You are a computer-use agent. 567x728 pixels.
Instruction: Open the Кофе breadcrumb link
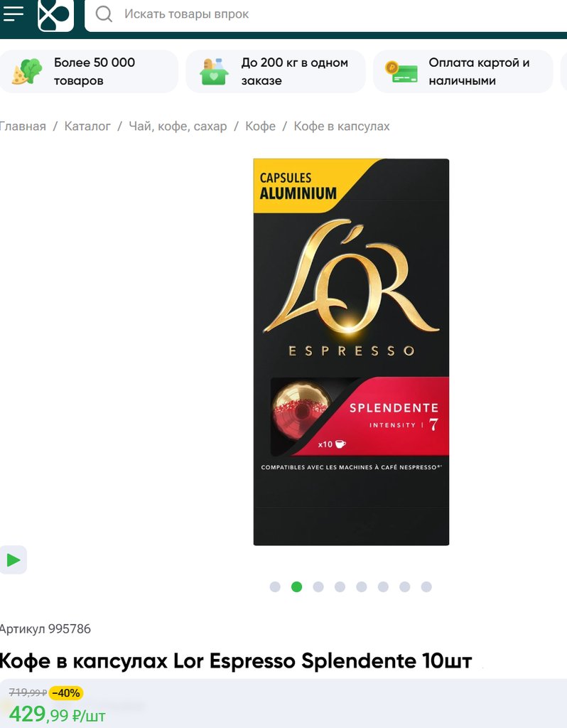[x=260, y=127]
